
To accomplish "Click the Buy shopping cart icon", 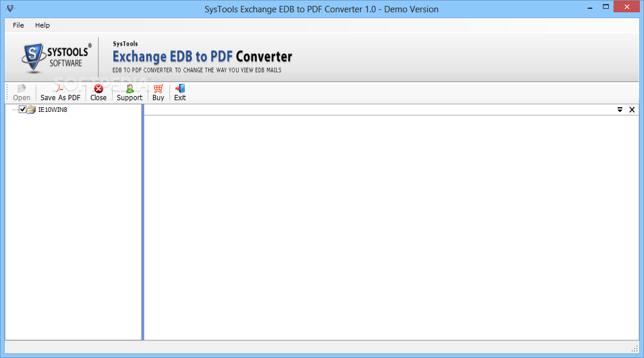I will pos(158,88).
